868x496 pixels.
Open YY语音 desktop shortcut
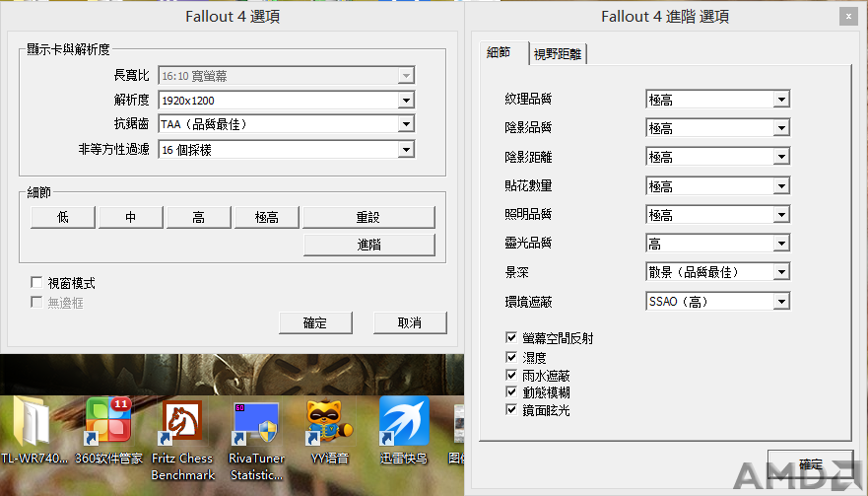[x=329, y=430]
